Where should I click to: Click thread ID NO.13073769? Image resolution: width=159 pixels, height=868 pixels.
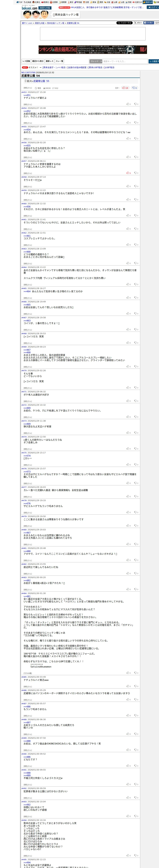tap(28, 72)
